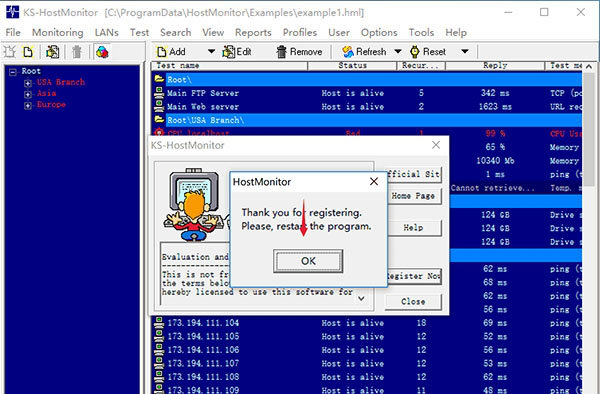Screen dimensions: 600x409
Task: Expand the USA Branch tree node
Action: pyautogui.click(x=28, y=83)
